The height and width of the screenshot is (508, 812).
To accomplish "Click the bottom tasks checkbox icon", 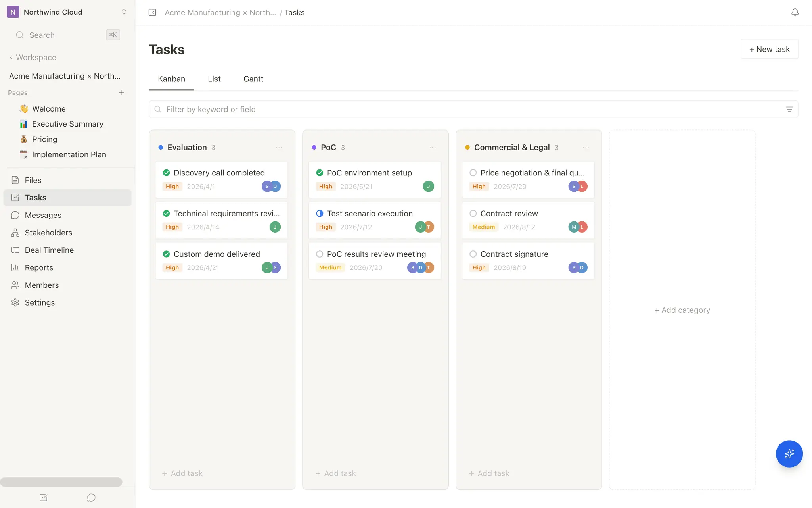I will (44, 497).
